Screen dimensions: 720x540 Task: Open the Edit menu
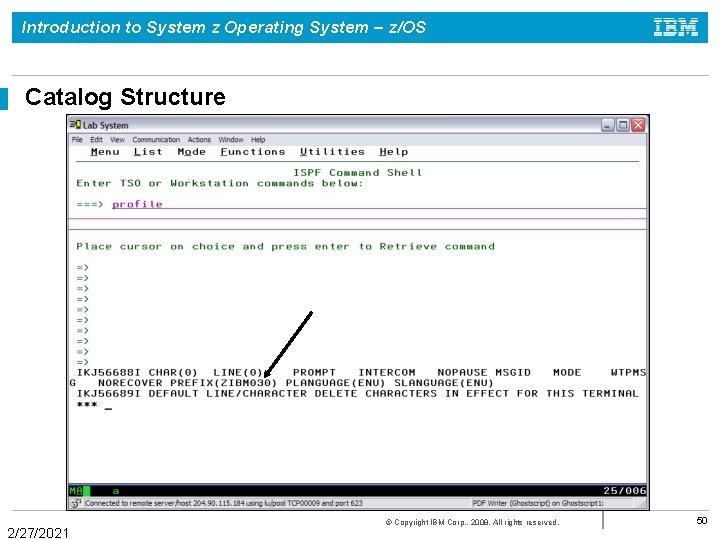[x=96, y=140]
